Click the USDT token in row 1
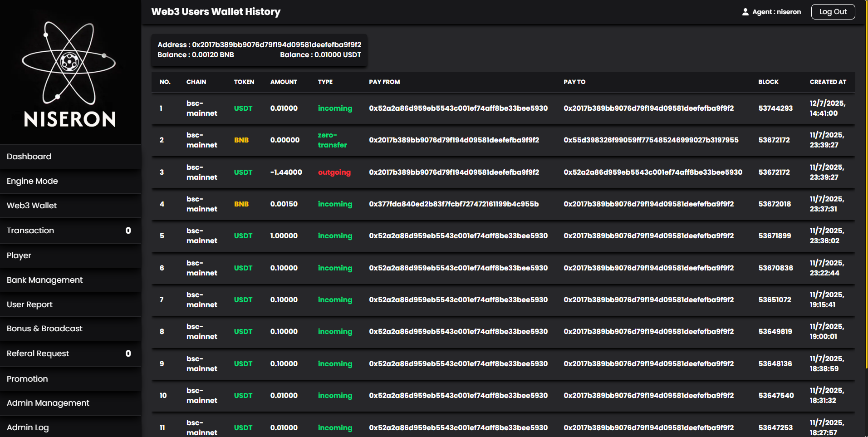Screen dimensions: 868x437 tap(243, 108)
